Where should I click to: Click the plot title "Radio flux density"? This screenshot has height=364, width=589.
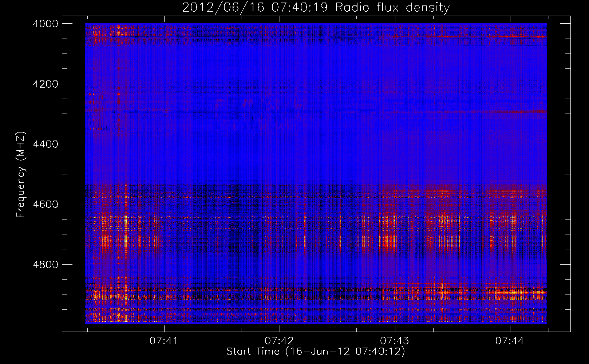[392, 8]
